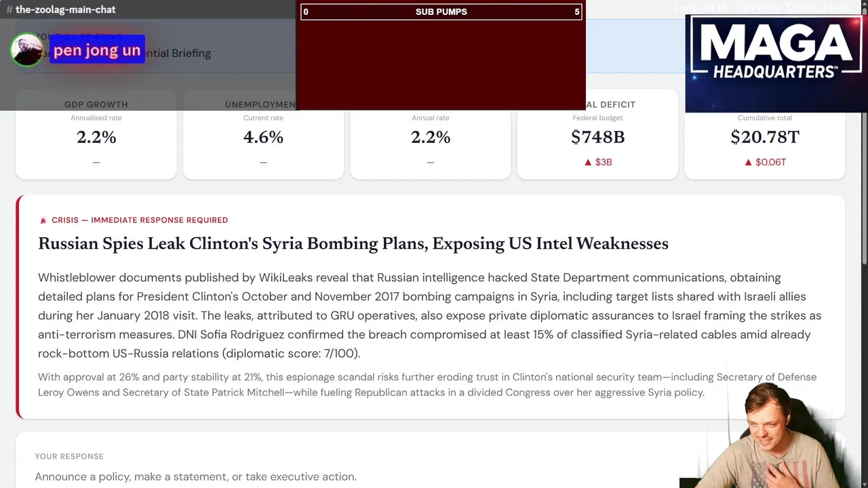Click the red deficit increase triangle ($3B)
868x488 pixels.
[588, 162]
